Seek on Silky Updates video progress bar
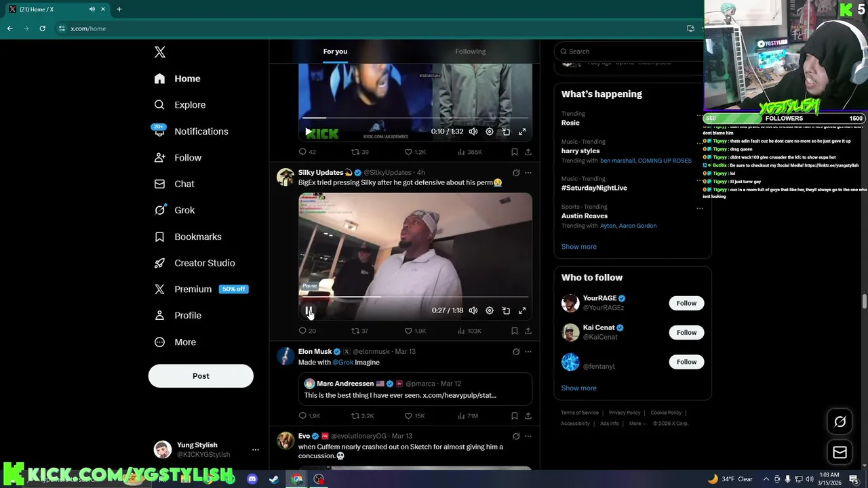 coord(415,297)
